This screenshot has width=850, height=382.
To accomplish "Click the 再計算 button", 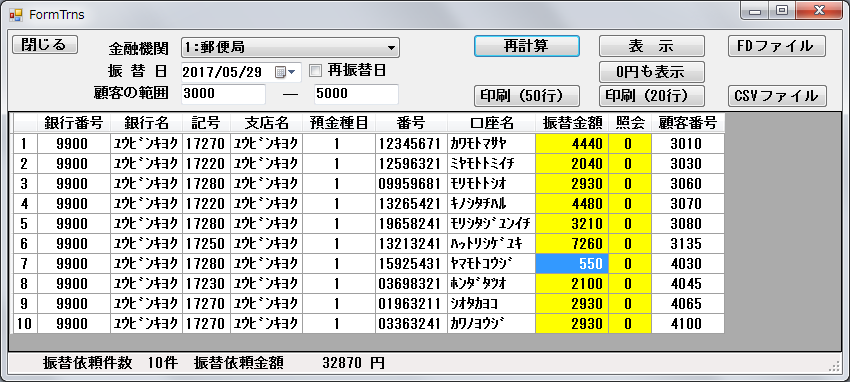I will coord(527,46).
